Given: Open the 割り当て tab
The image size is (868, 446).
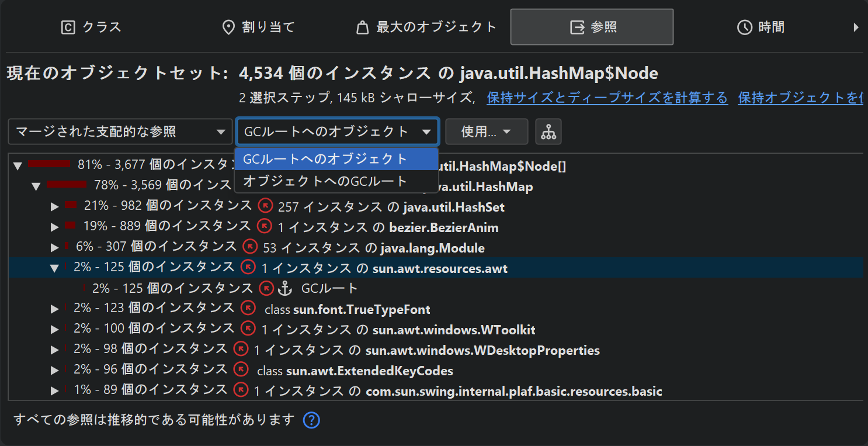Looking at the screenshot, I should (259, 27).
